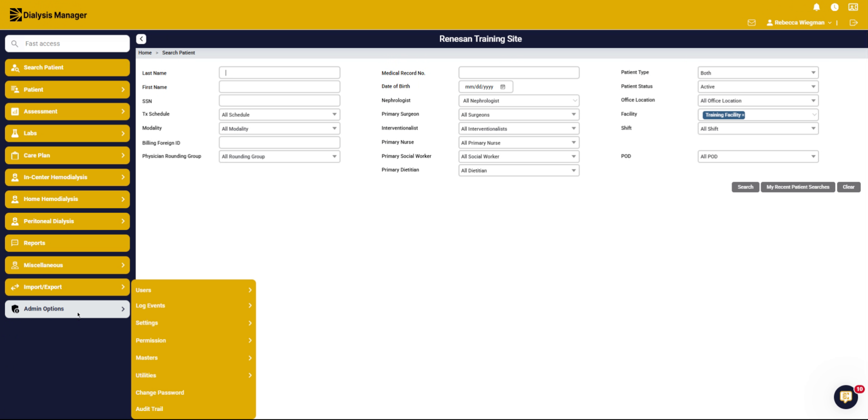Open the Primary Dietitian dropdown

(519, 171)
